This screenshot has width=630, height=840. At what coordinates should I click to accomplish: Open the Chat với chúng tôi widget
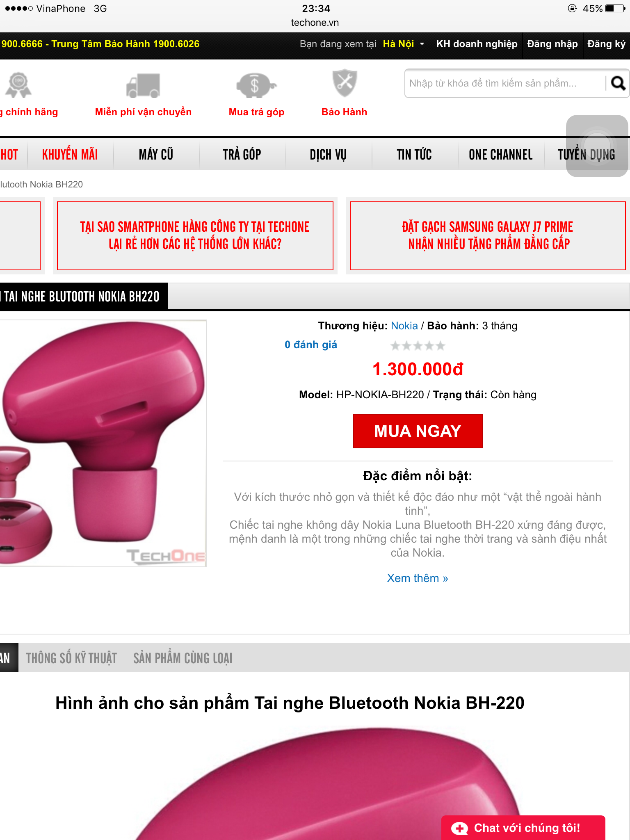523,828
